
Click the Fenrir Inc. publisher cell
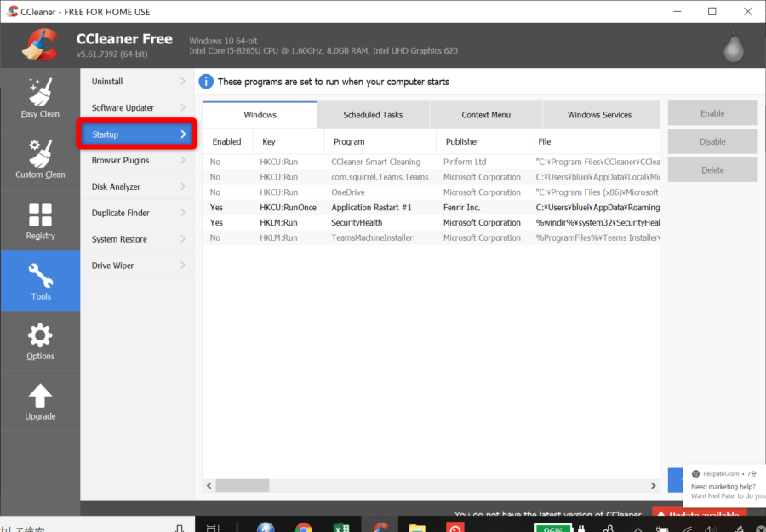461,207
